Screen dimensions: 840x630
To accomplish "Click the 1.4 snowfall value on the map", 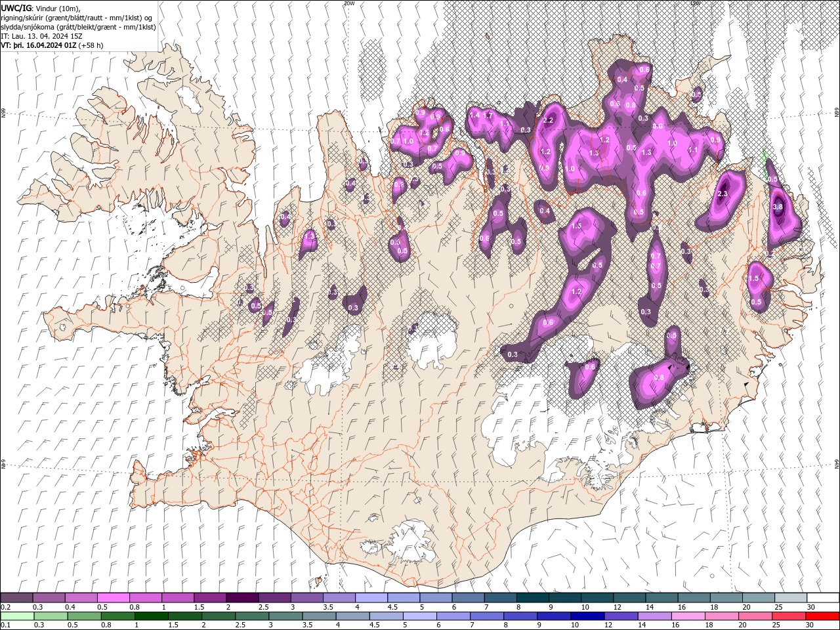I will coord(475,115).
